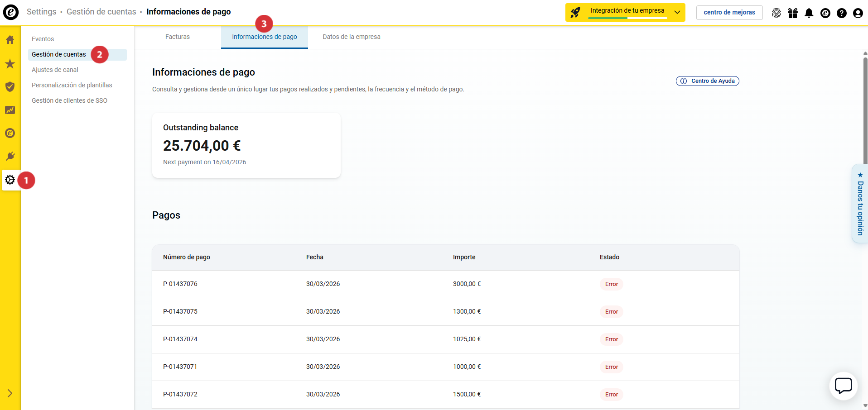Open notifications bell icon
This screenshot has height=410, width=868.
[809, 13]
